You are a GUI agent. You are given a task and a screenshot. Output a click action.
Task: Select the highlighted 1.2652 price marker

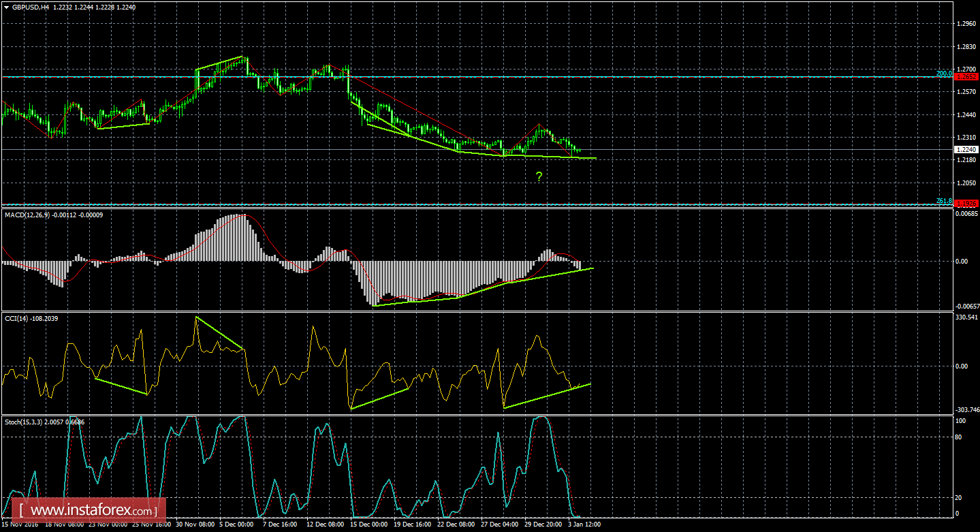click(967, 77)
